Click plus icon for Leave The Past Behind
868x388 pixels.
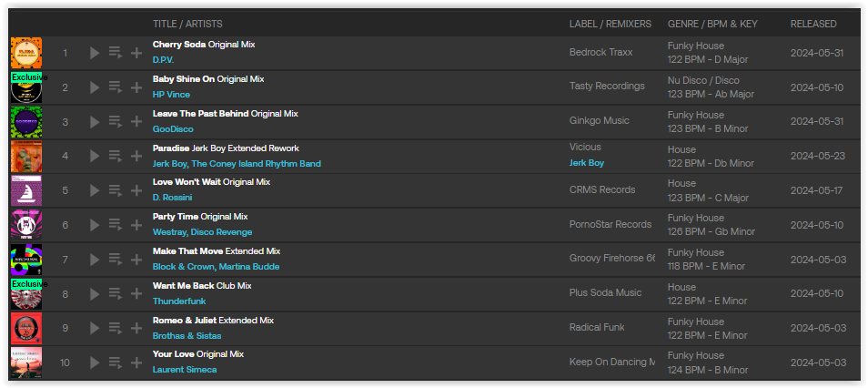click(136, 122)
